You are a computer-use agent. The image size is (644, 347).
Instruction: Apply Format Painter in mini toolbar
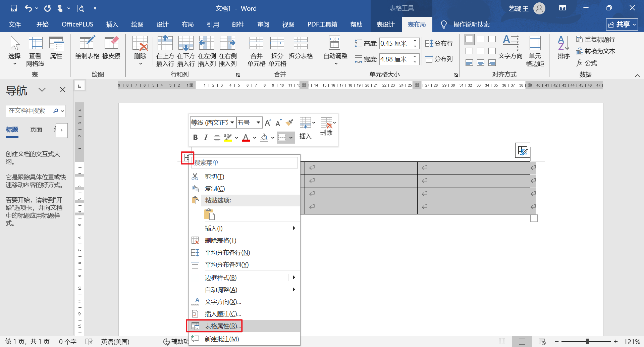point(289,123)
